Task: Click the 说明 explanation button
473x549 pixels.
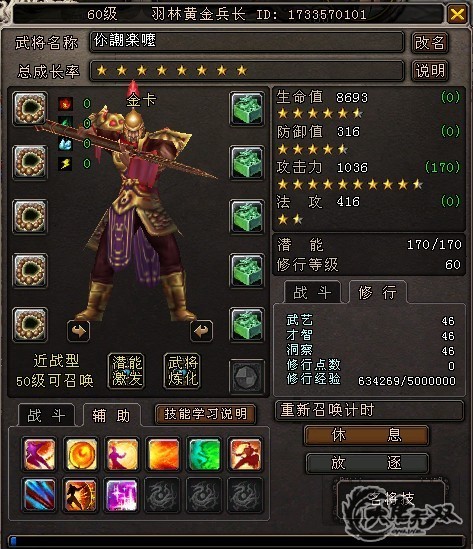Action: click(430, 71)
